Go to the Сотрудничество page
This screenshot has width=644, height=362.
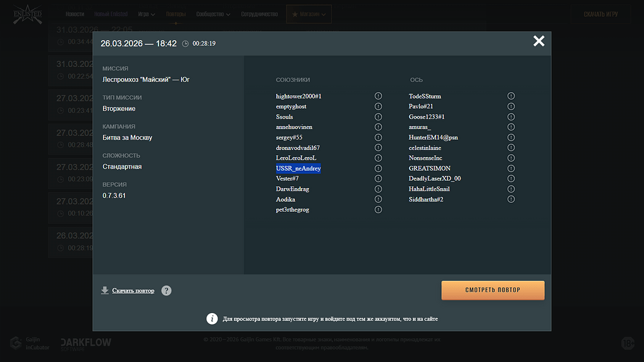pyautogui.click(x=260, y=14)
